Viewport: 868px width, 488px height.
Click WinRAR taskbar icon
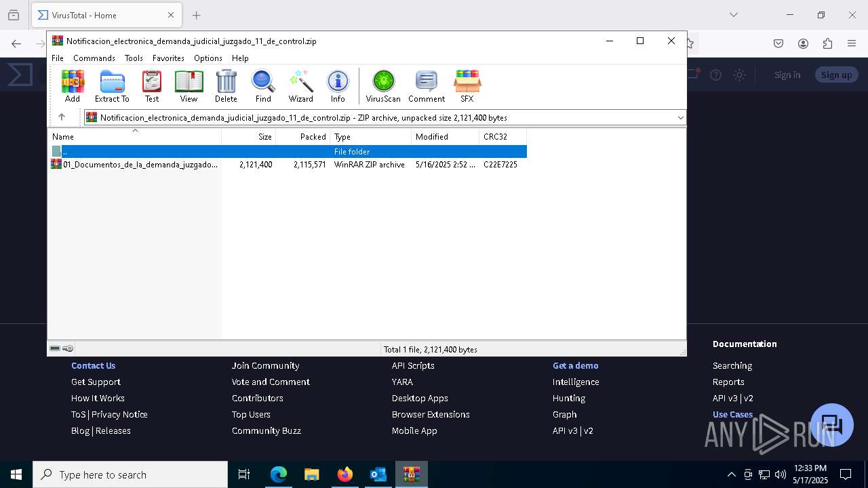point(412,474)
